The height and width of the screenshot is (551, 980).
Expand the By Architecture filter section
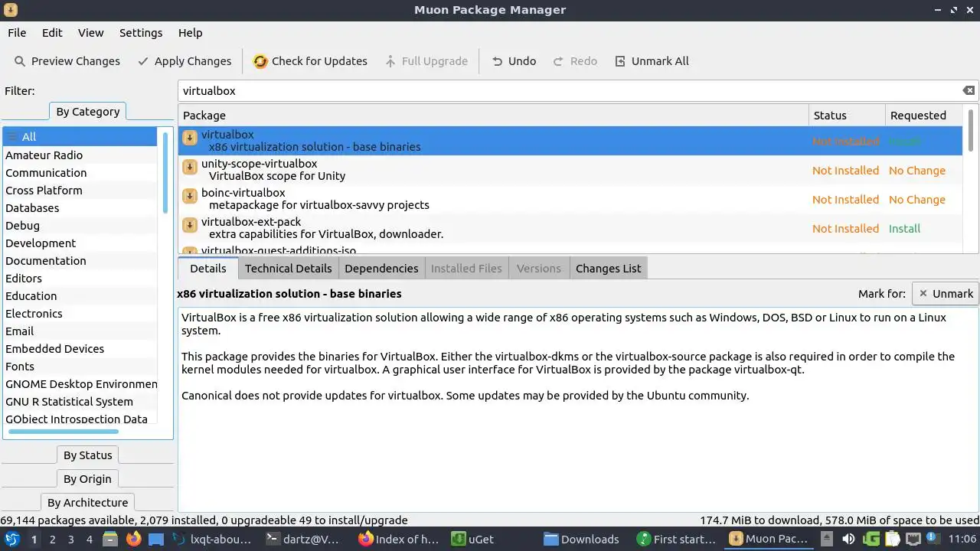87,503
